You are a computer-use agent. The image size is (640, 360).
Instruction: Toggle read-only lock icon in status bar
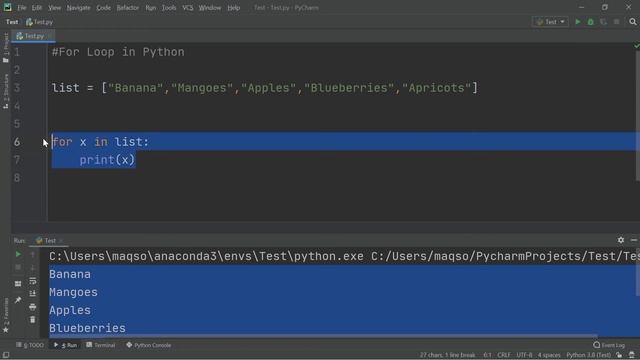pyautogui.click(x=619, y=355)
